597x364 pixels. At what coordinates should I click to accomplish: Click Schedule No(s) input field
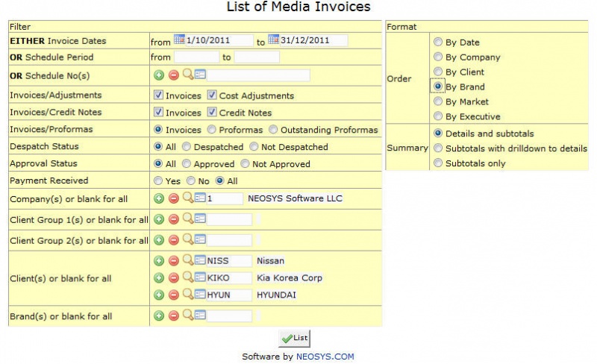coord(257,75)
